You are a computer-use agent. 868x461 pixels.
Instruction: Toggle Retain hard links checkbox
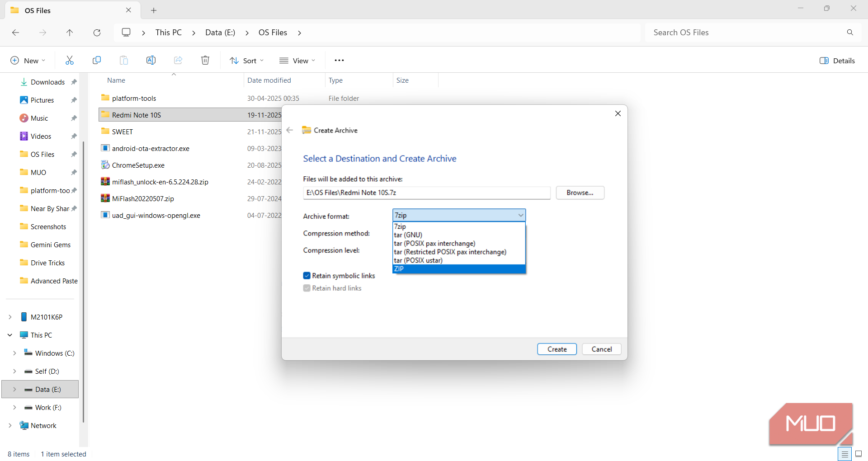307,288
